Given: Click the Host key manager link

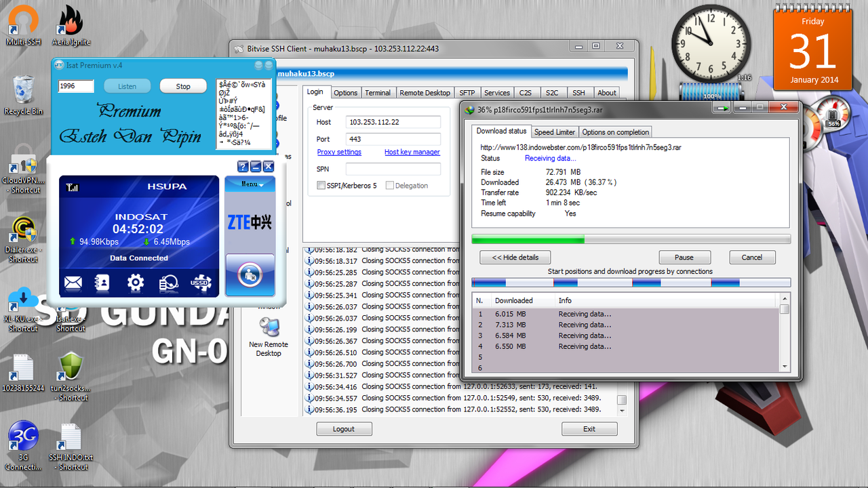Looking at the screenshot, I should [x=412, y=152].
